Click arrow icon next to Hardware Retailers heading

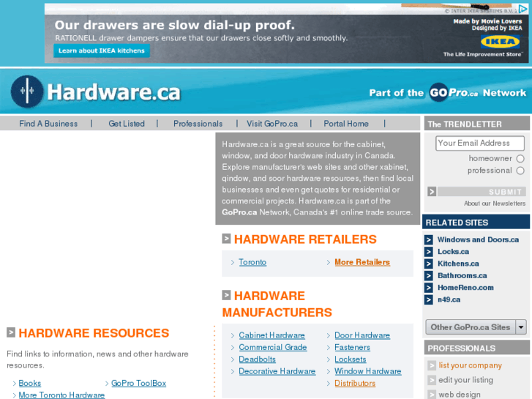tap(226, 239)
